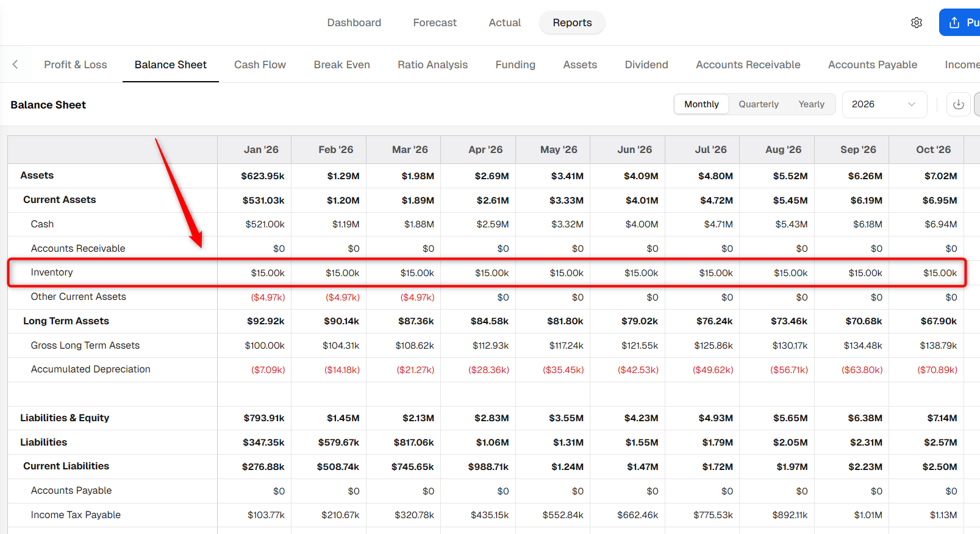Open the 2026 year dropdown

click(884, 104)
